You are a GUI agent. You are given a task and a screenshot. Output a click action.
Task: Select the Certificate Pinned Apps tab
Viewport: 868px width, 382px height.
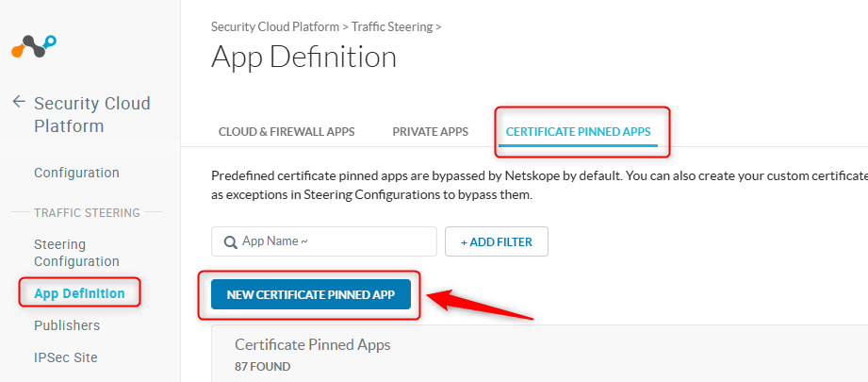[578, 132]
